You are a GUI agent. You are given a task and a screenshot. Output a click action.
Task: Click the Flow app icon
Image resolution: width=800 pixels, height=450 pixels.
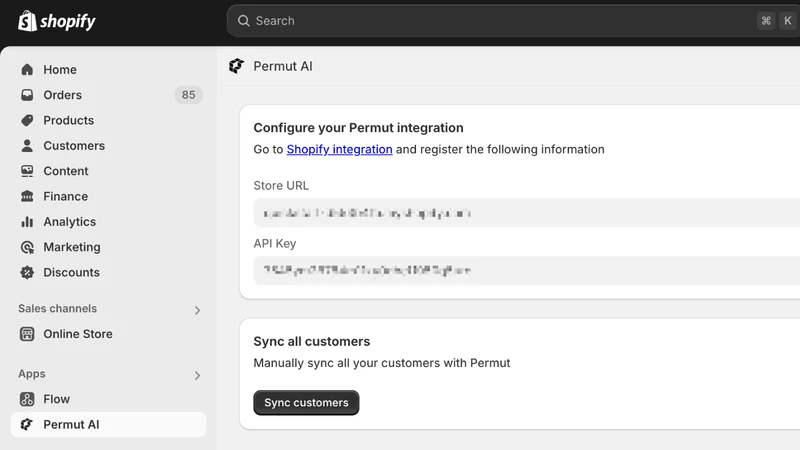pos(27,399)
